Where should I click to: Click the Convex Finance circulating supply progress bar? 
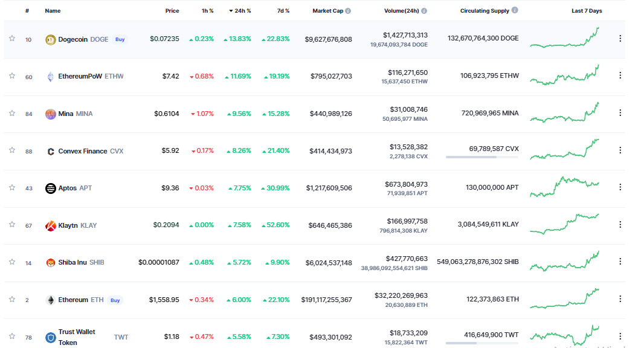[x=481, y=157]
